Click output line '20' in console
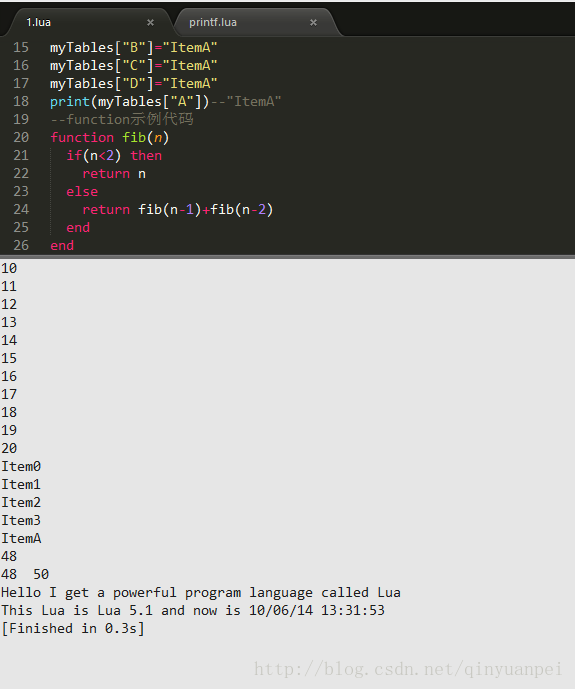575x689 pixels. pyautogui.click(x=9, y=449)
